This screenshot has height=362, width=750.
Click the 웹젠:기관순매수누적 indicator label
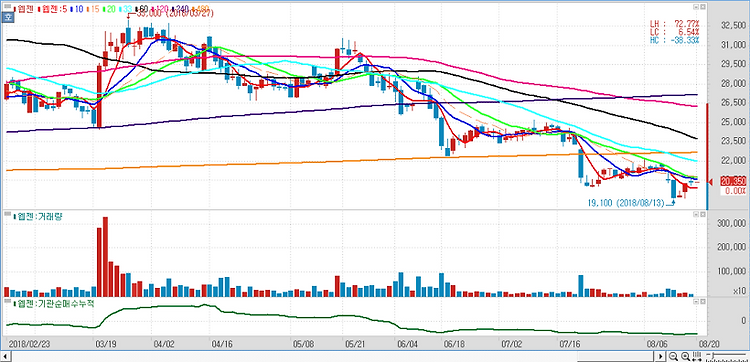click(54, 303)
